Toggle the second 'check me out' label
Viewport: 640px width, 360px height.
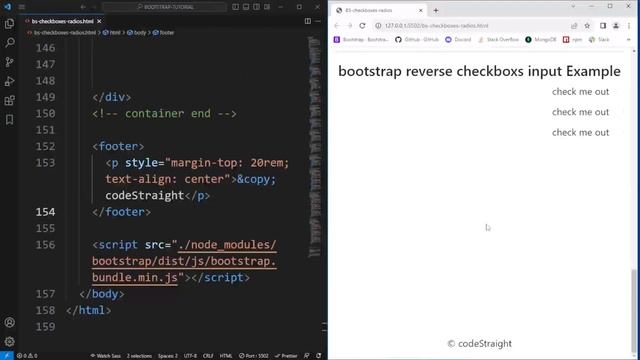tap(580, 112)
